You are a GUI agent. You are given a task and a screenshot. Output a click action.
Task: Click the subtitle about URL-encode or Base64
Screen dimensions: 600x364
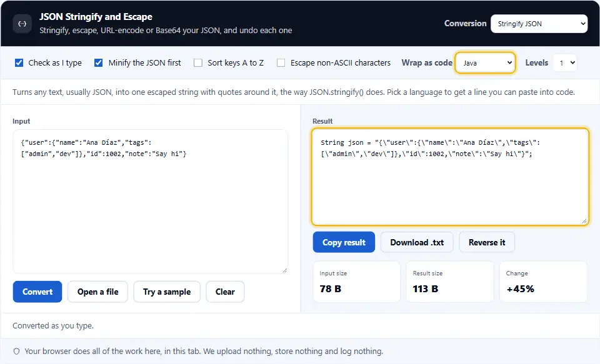pyautogui.click(x=166, y=31)
